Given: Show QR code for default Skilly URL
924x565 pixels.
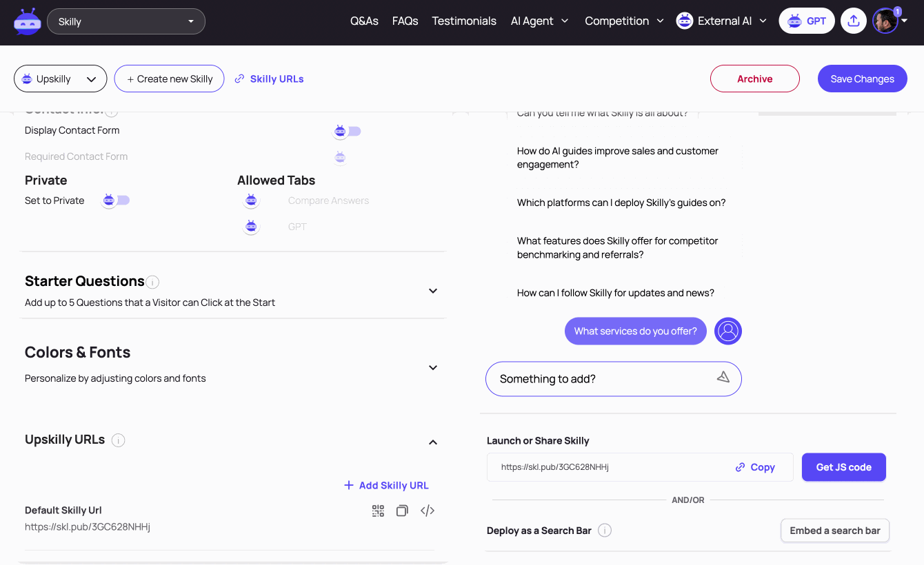Looking at the screenshot, I should (x=378, y=511).
